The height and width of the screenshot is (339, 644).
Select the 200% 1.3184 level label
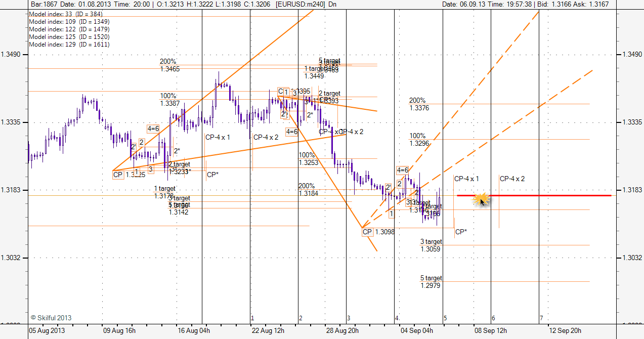[x=308, y=190]
